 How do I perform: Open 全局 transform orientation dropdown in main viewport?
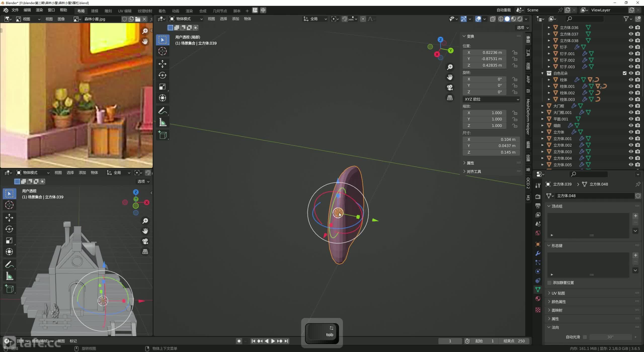tap(315, 19)
